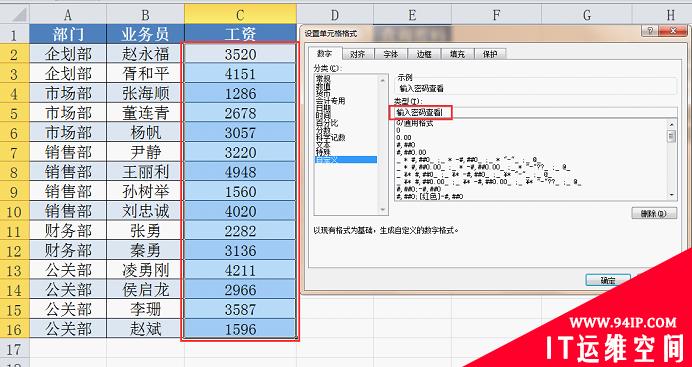
Task: Click the format list scroll-down arrow
Action: 672,195
